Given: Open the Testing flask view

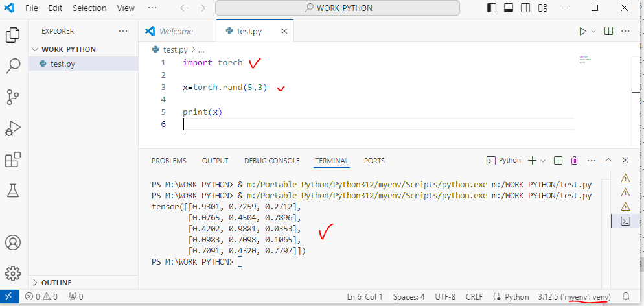Looking at the screenshot, I should 13,191.
